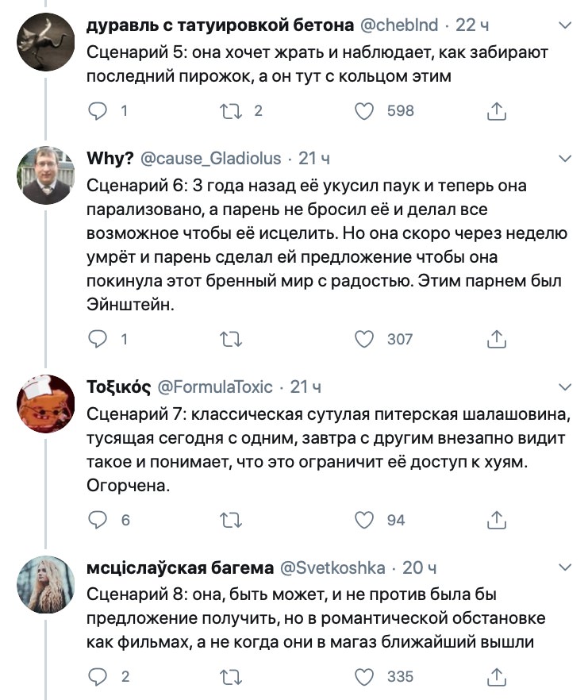The height and width of the screenshot is (700, 588).
Task: Share the Сценарий 7 tweet
Action: tap(496, 520)
